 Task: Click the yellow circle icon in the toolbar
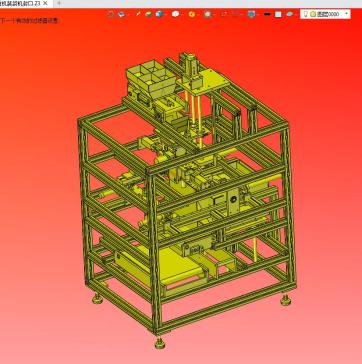pyautogui.click(x=192, y=14)
